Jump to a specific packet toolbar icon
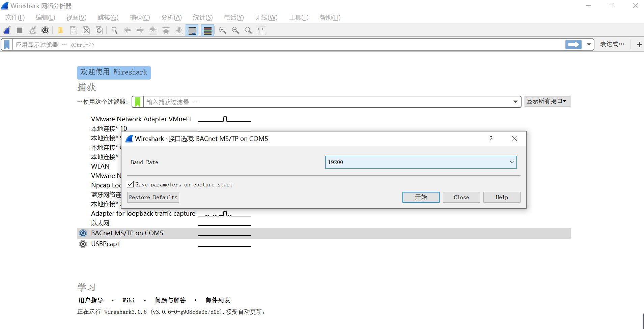Viewport: 644px width, 329px height. click(x=153, y=30)
